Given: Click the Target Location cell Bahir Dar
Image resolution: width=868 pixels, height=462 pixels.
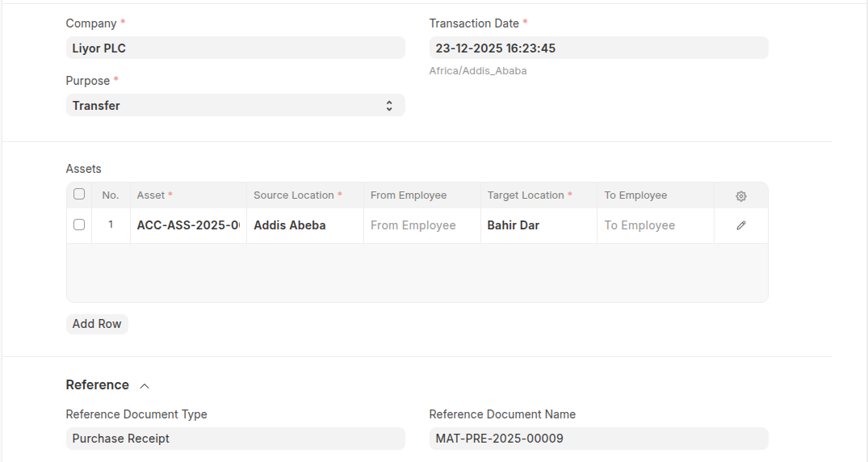Looking at the screenshot, I should 539,225.
